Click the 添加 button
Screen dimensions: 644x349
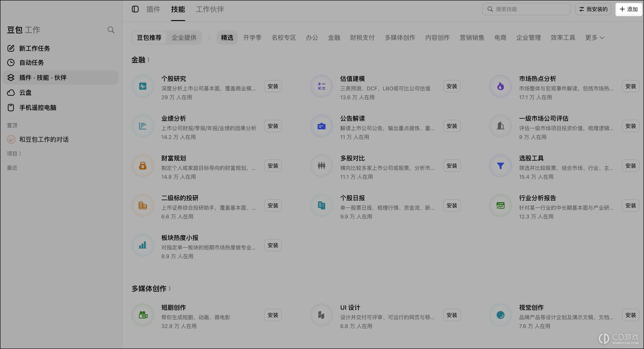629,9
